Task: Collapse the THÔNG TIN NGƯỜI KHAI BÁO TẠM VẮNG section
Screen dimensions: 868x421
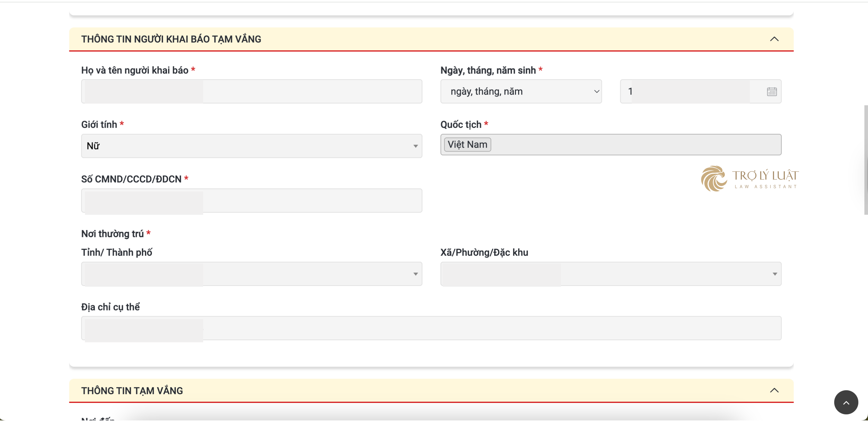Action: 774,39
